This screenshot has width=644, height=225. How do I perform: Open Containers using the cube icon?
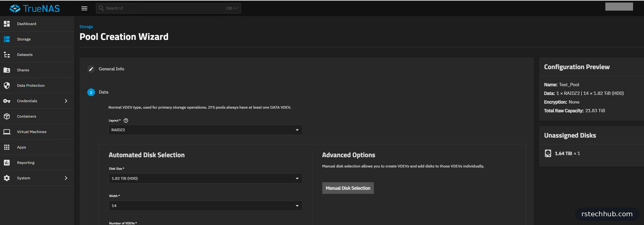pyautogui.click(x=7, y=116)
